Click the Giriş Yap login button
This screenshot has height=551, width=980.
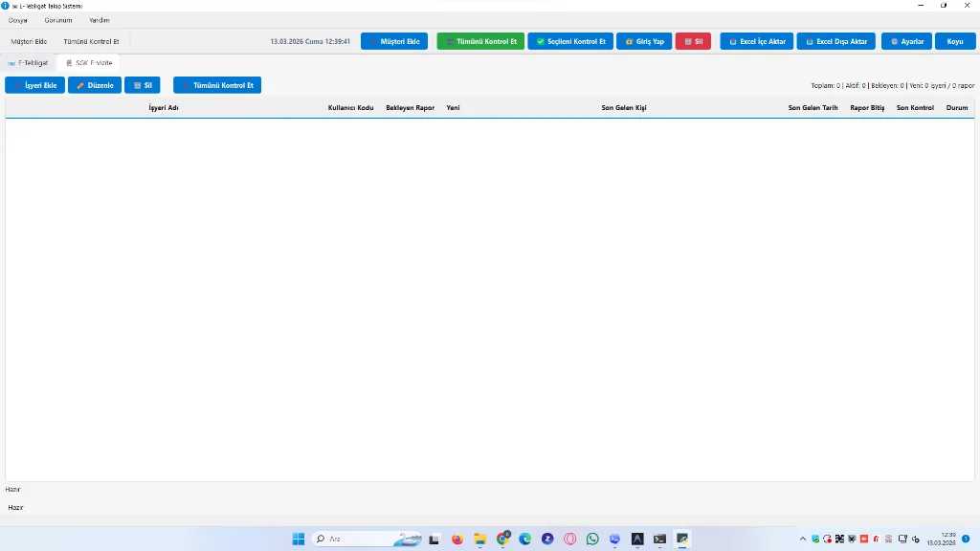click(x=644, y=42)
